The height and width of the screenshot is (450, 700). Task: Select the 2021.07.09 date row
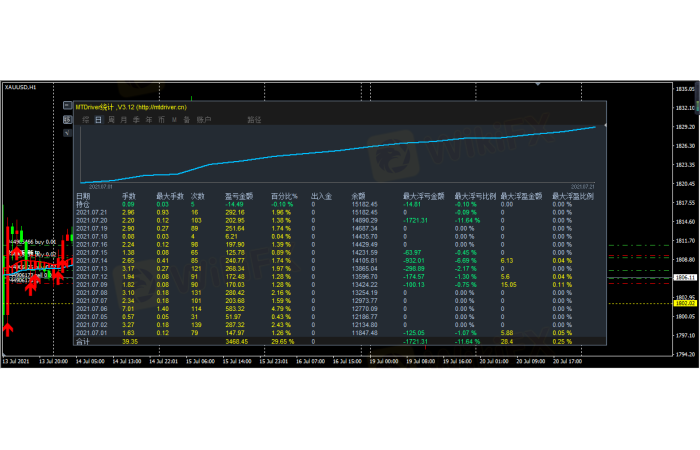pos(92,285)
